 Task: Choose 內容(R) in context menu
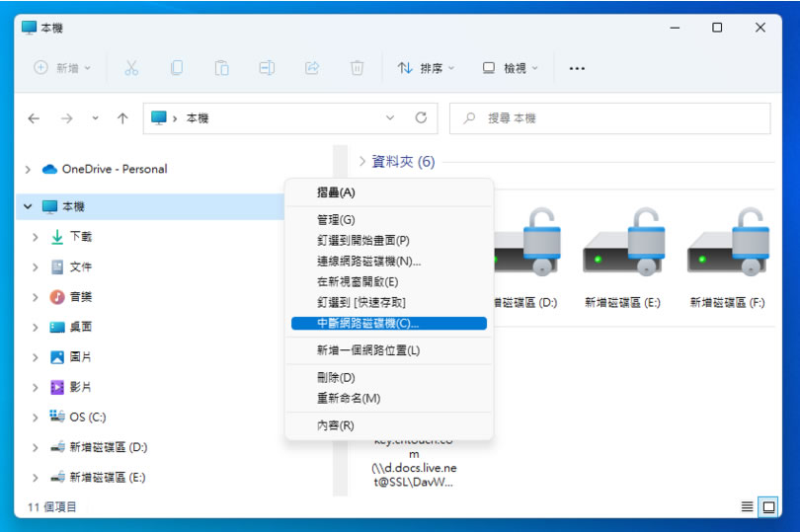point(389,425)
